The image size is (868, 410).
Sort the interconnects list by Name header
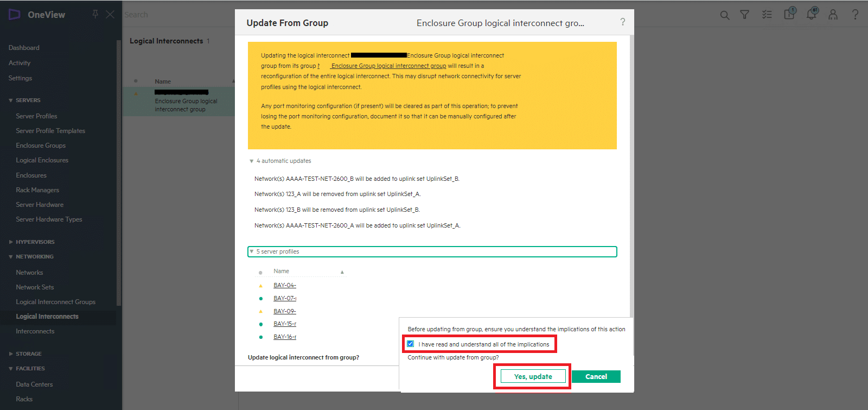[163, 81]
